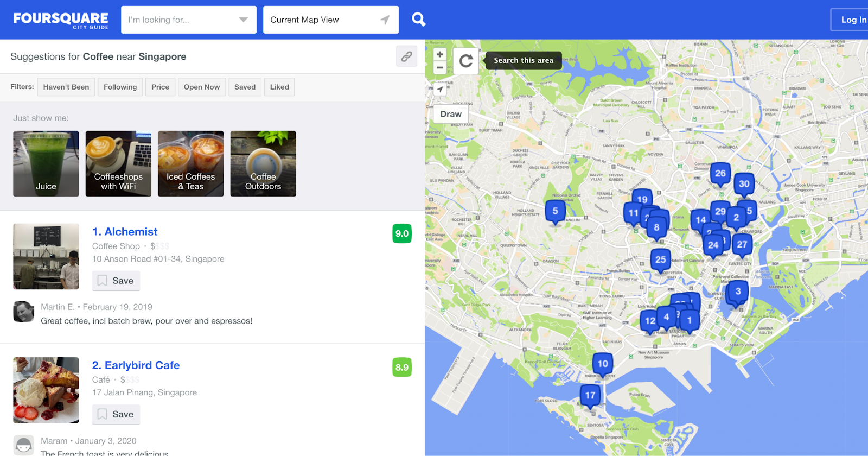Screen dimensions: 868x456
Task: Save the Alchemist coffee shop
Action: [116, 281]
